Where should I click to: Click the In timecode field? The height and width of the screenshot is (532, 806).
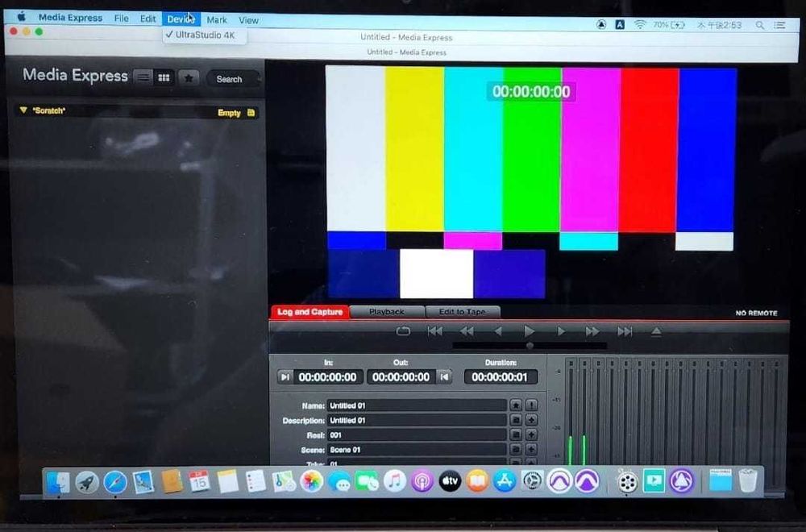(327, 377)
